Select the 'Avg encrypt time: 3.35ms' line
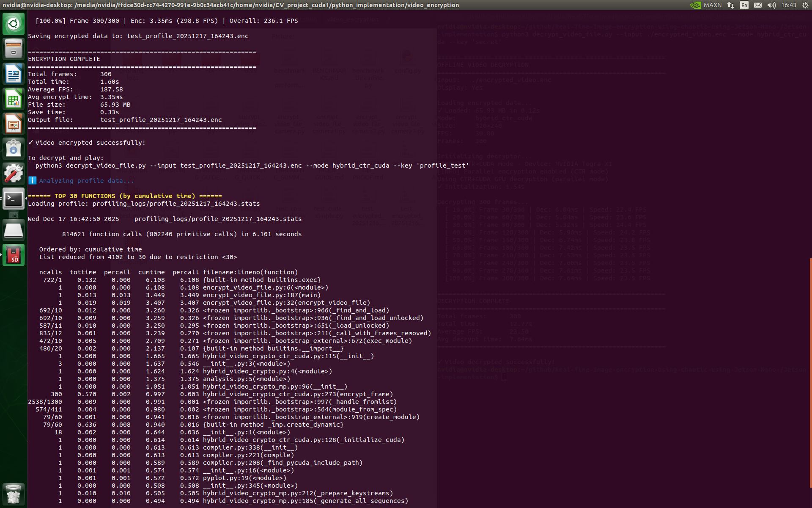Screen dimensions: 812x508 (75, 97)
